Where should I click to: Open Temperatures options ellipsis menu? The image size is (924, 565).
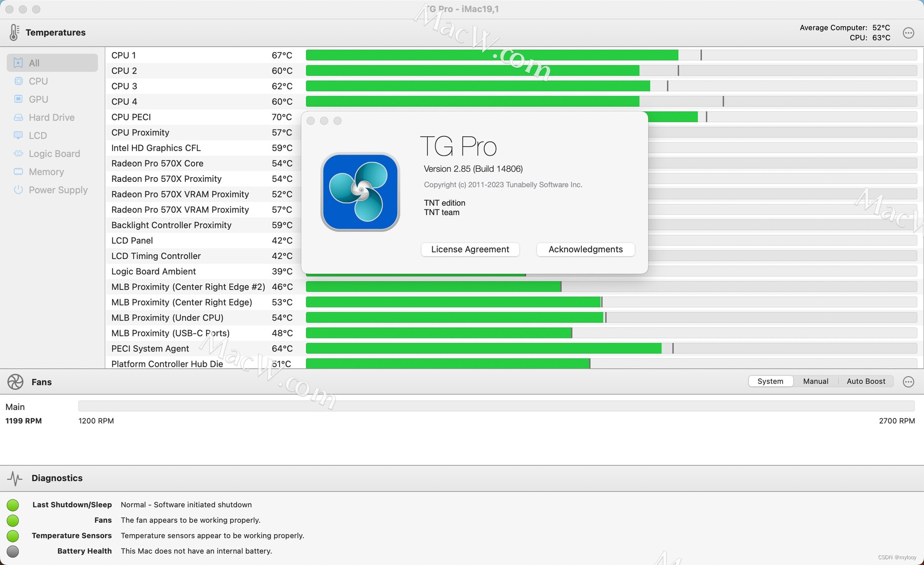pos(908,33)
